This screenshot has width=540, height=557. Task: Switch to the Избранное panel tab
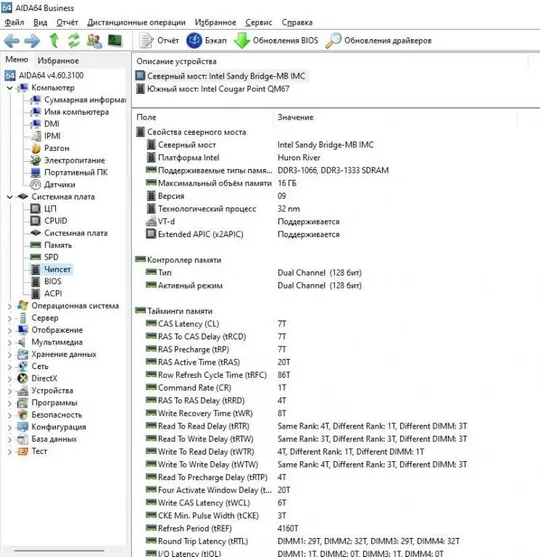58,60
